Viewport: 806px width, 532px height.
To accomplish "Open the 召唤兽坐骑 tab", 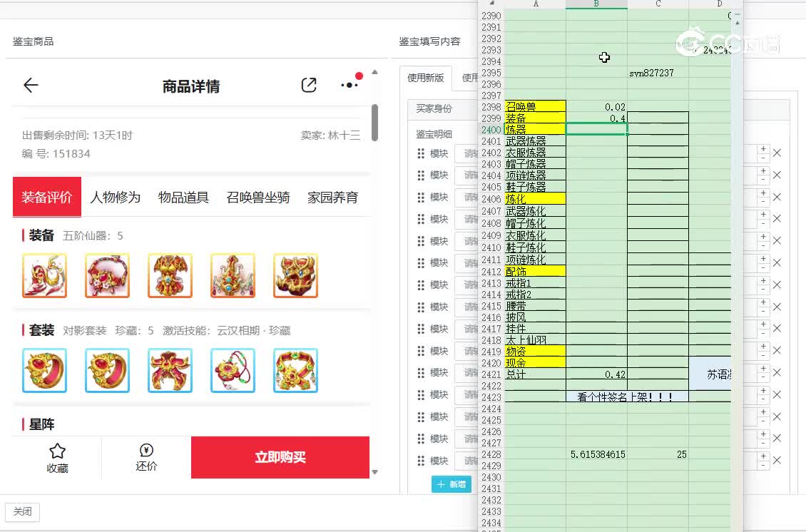I will (x=258, y=198).
